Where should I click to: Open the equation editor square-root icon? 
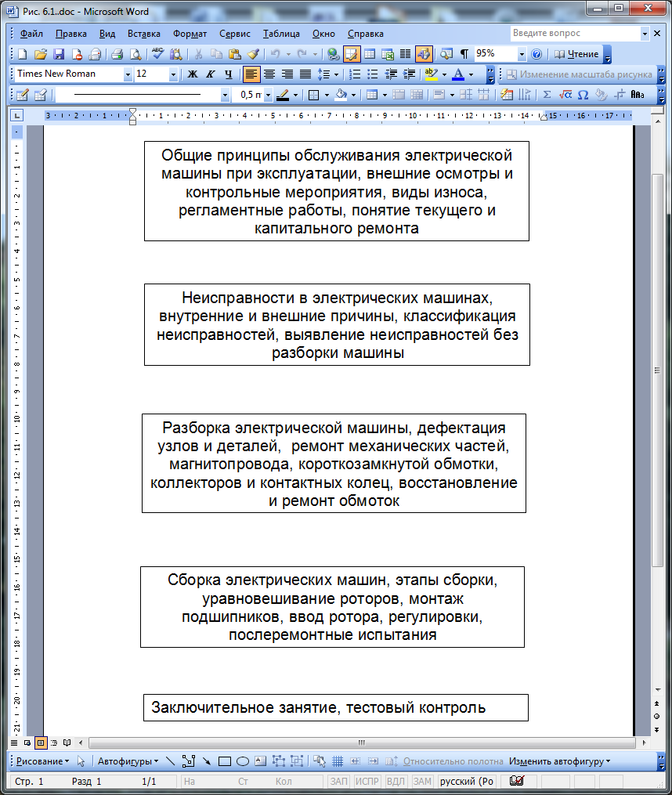(565, 94)
